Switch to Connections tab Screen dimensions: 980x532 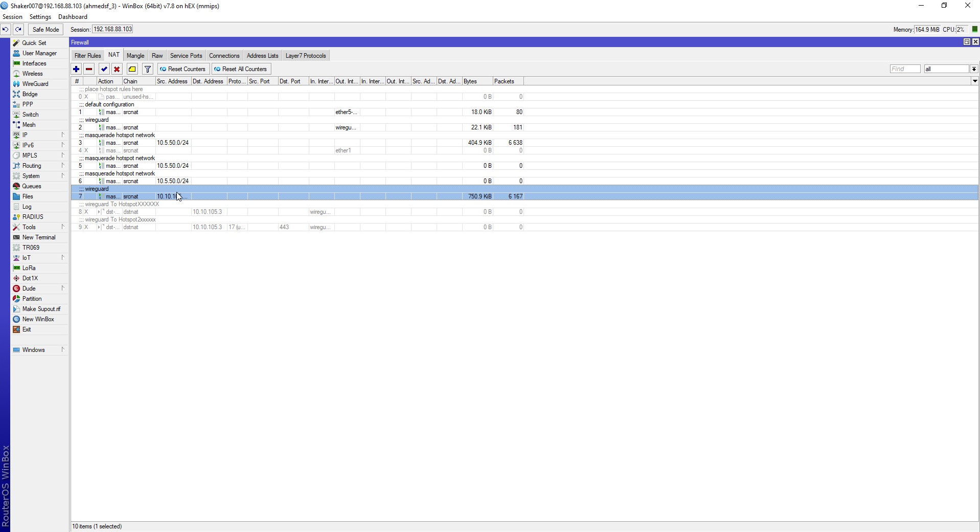click(224, 56)
